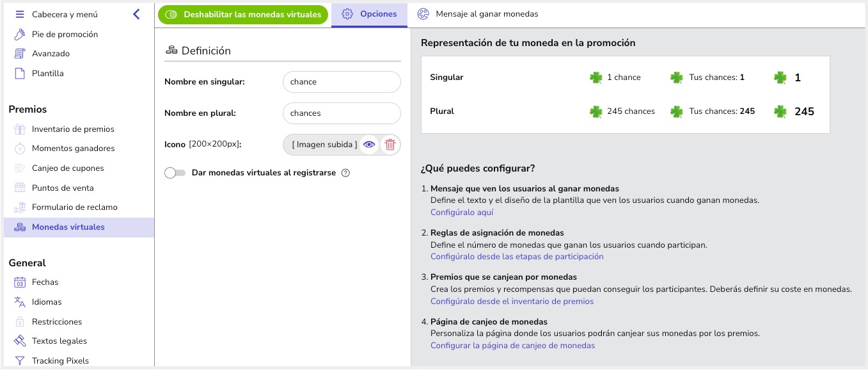Preview the uploaded icon with the eye button
This screenshot has height=370, width=868.
pos(369,145)
